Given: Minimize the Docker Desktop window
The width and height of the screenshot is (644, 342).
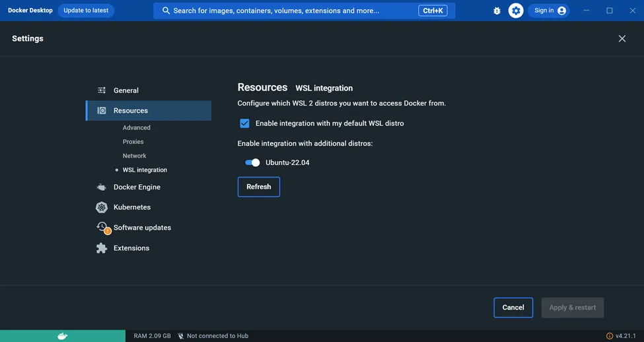Looking at the screenshot, I should click(x=587, y=11).
